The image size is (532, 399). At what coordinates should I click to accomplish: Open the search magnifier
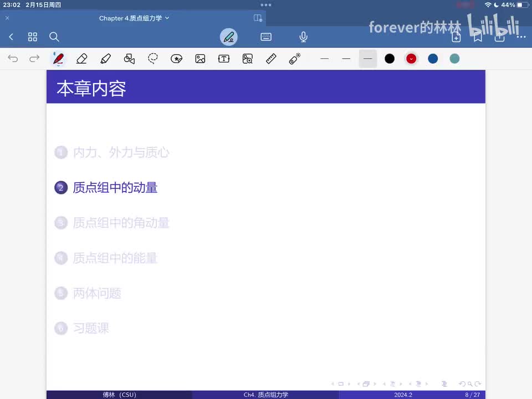click(x=54, y=37)
